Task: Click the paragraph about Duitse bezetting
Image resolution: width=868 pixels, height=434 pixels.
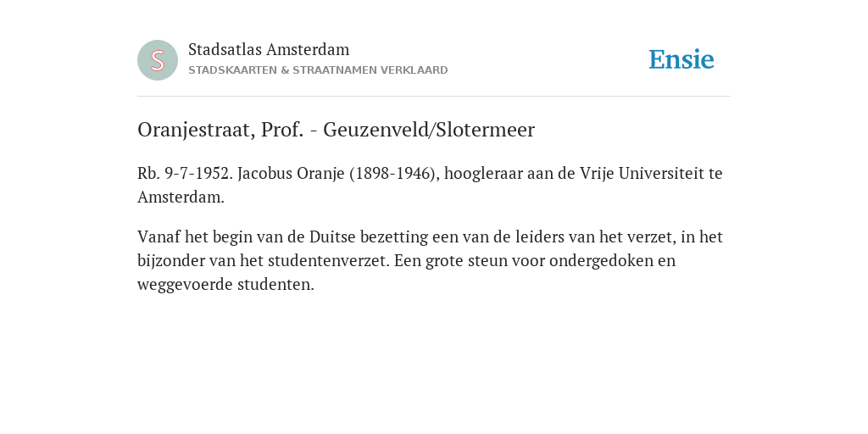Action: click(x=430, y=261)
